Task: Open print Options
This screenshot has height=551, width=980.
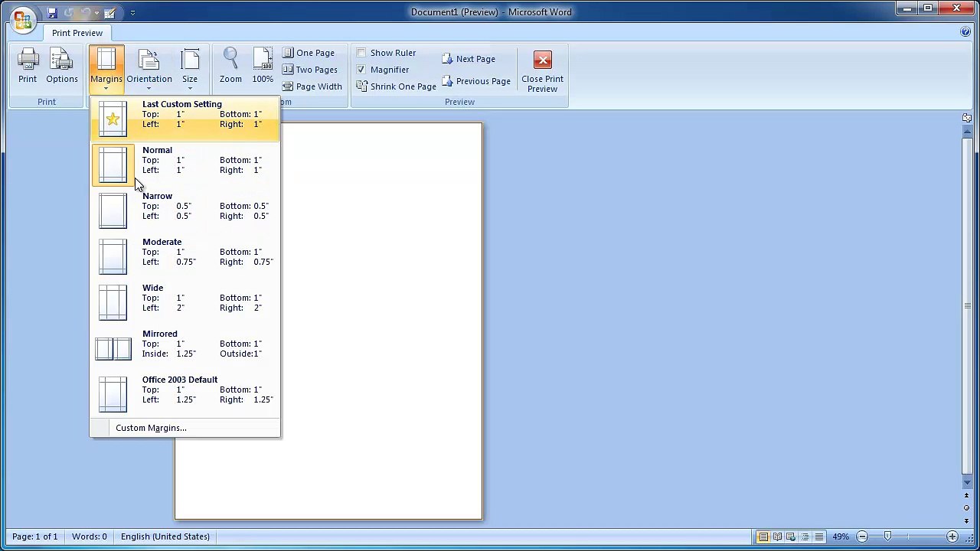Action: click(x=62, y=66)
